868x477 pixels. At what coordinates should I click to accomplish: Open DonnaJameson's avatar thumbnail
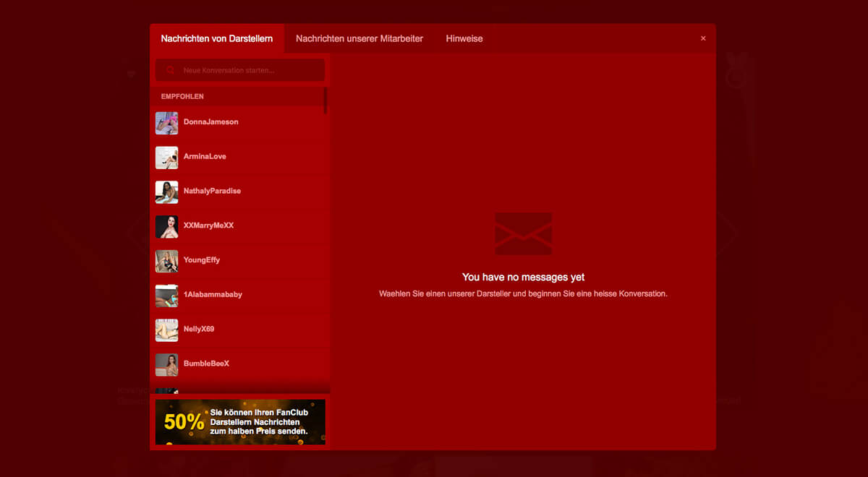(166, 123)
